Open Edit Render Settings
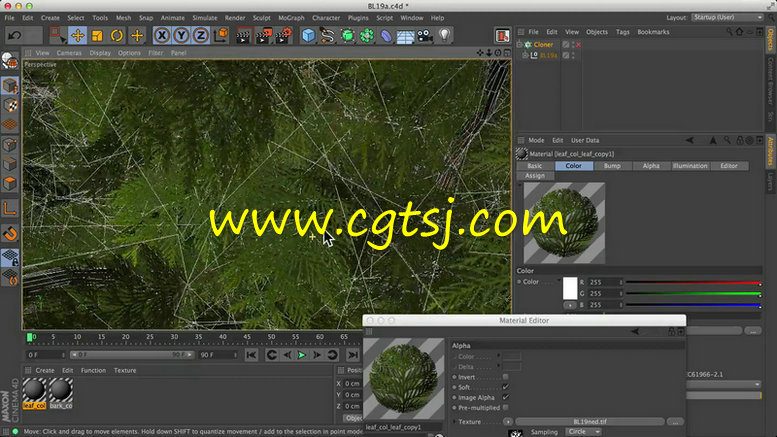This screenshot has width=777, height=437. (x=283, y=36)
